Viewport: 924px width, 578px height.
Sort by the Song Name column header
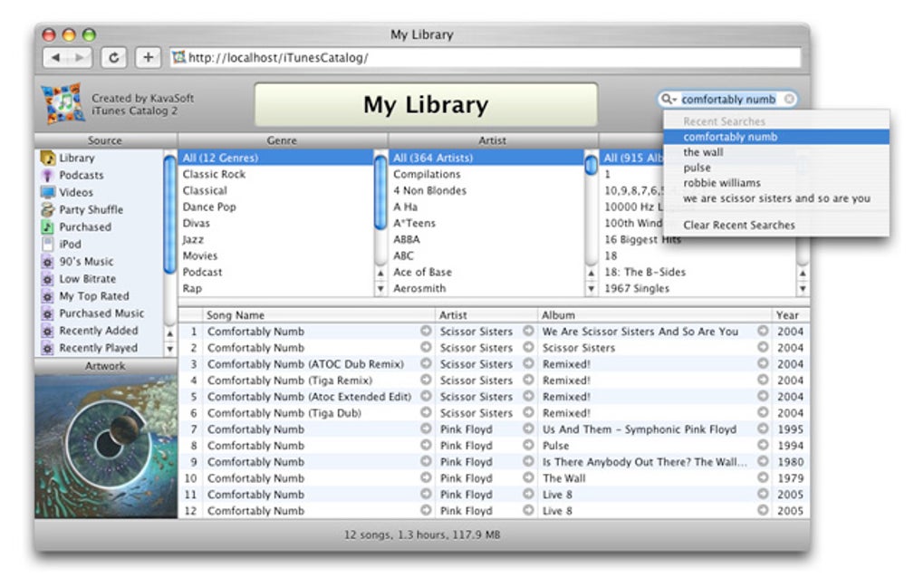pos(319,315)
